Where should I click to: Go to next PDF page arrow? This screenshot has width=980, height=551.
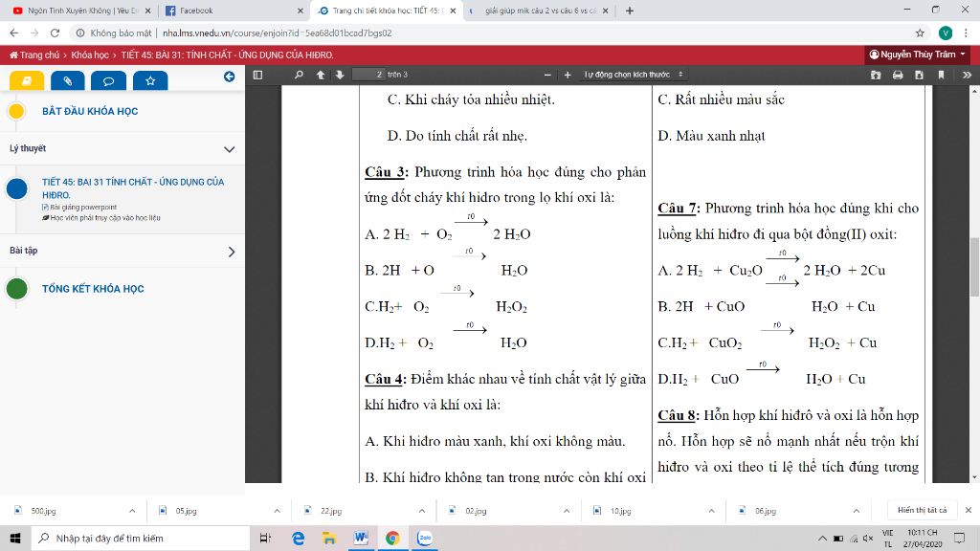point(340,75)
